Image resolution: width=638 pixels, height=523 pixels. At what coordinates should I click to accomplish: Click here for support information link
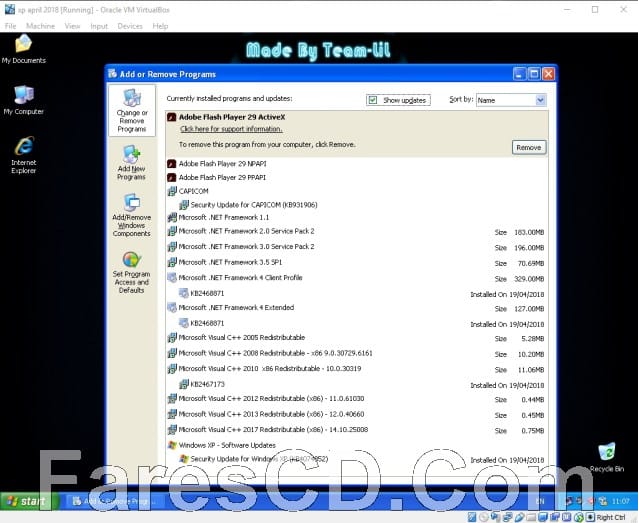[x=231, y=129]
